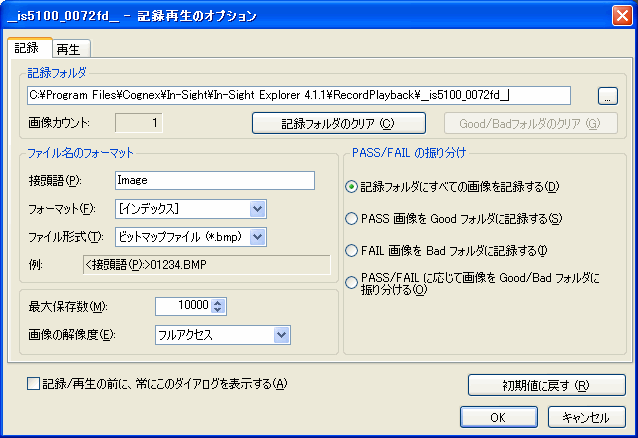The width and height of the screenshot is (638, 438).
Task: Close the dialog with the X button
Action: 620,15
